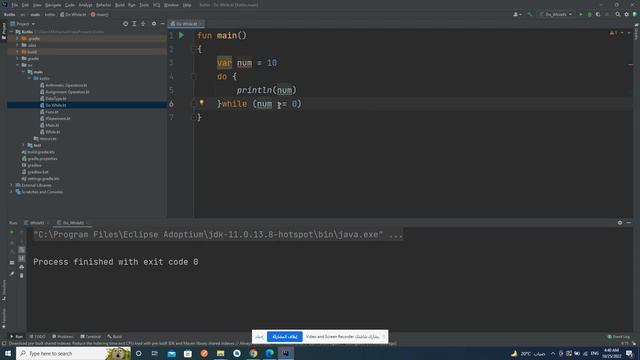Screen dimensions: 640x360
Task: Expand the build folder in project tree
Action: 17,52
